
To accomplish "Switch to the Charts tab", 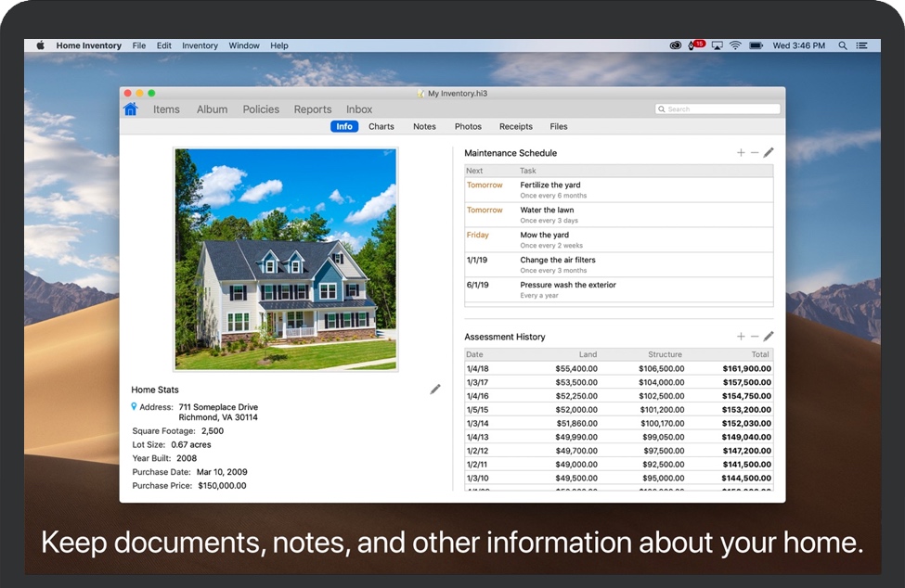I will point(381,127).
